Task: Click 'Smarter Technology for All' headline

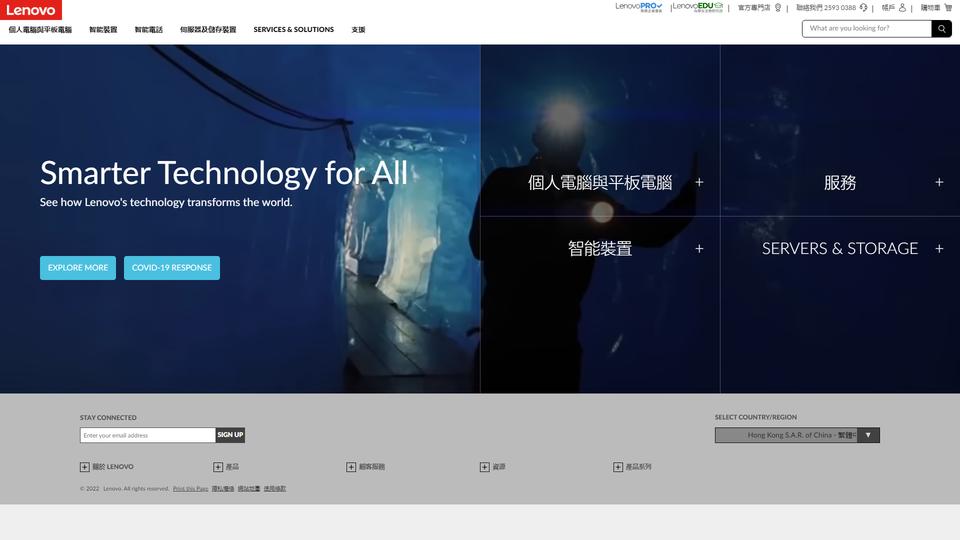Action: (223, 173)
